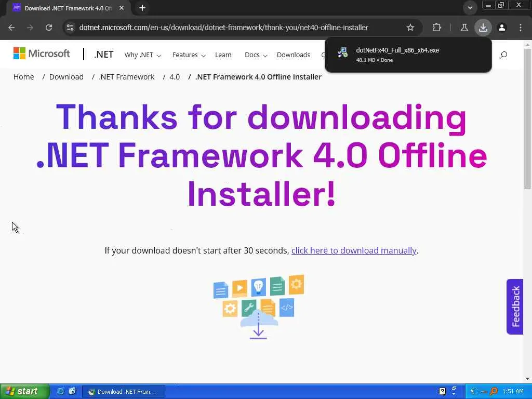This screenshot has height=399, width=532.
Task: Expand the Docs menu
Action: click(256, 55)
